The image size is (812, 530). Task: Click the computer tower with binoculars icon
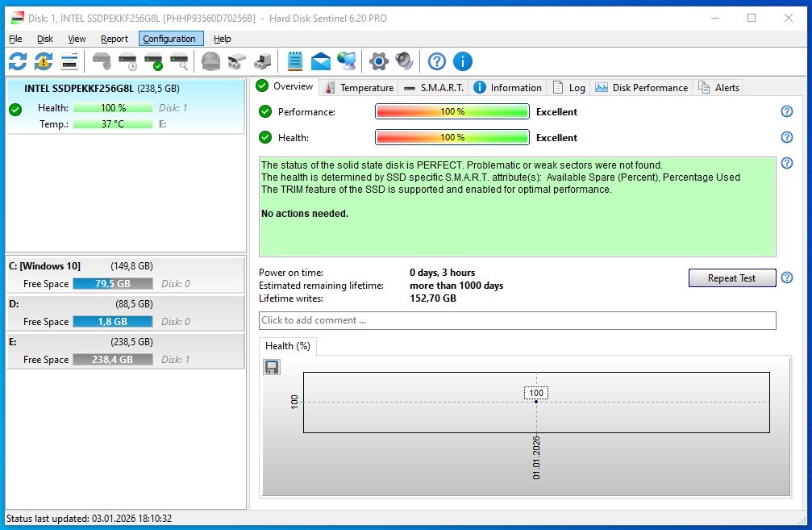tap(263, 61)
